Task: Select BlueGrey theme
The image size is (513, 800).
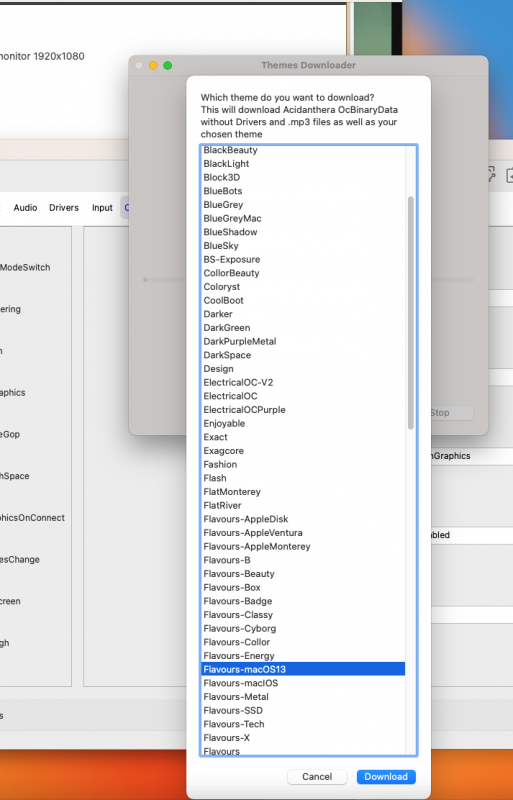Action: (303, 205)
